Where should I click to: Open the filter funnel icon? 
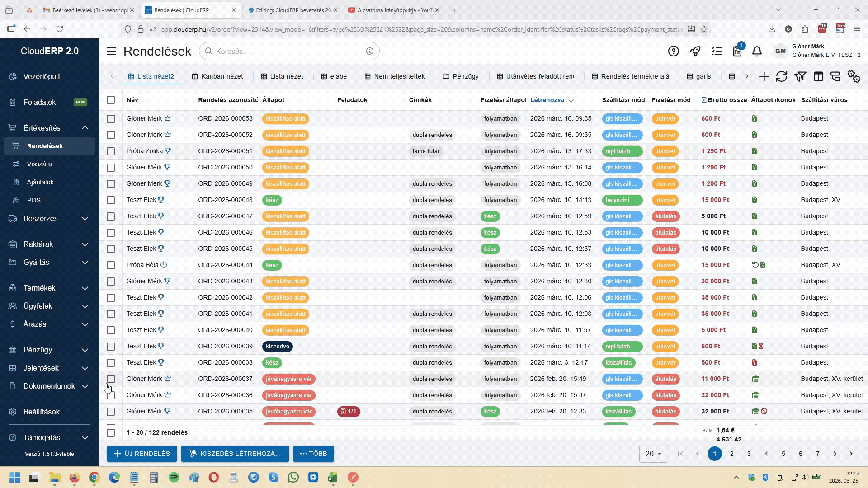(800, 76)
